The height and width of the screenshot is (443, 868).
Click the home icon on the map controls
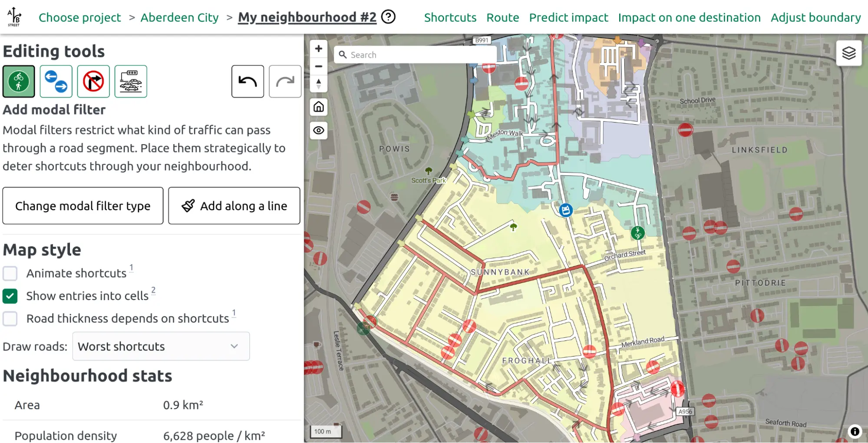click(x=319, y=107)
